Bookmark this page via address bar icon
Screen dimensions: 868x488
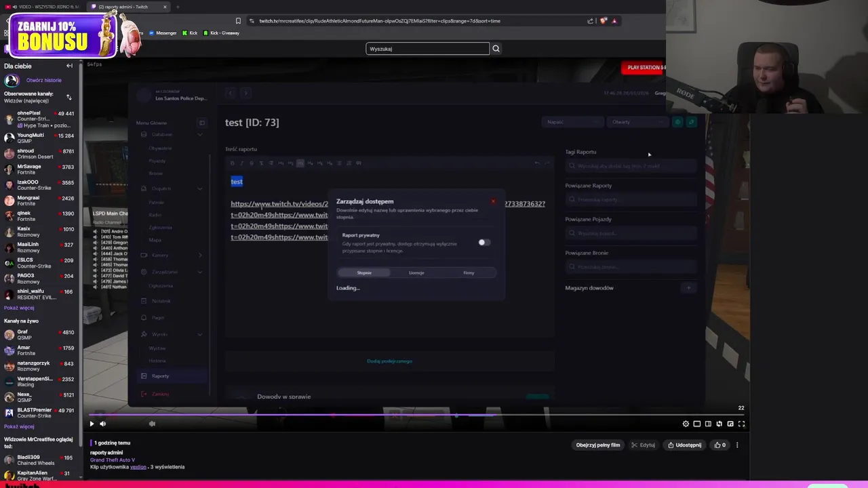(x=238, y=21)
